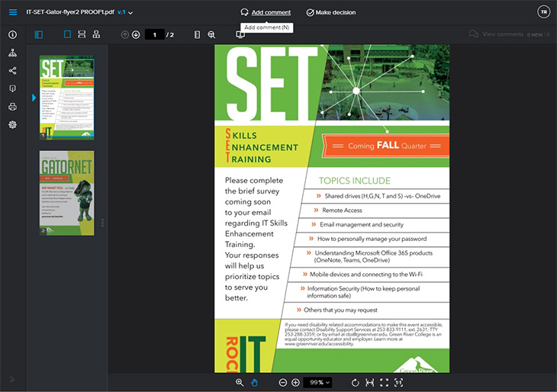Open the version v.1 dropdown
This screenshot has width=557, height=392.
(x=125, y=12)
